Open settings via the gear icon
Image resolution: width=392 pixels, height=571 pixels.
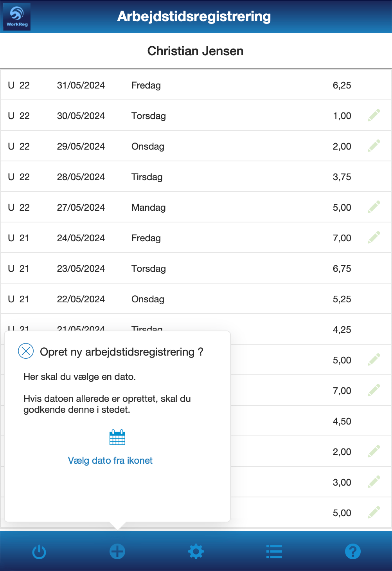point(196,551)
